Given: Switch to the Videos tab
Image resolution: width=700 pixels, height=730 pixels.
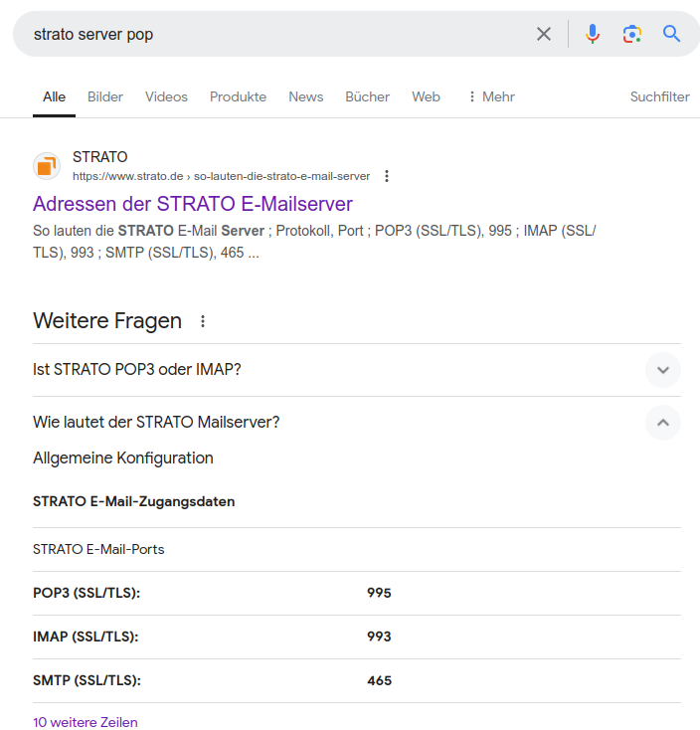Looking at the screenshot, I should point(166,96).
